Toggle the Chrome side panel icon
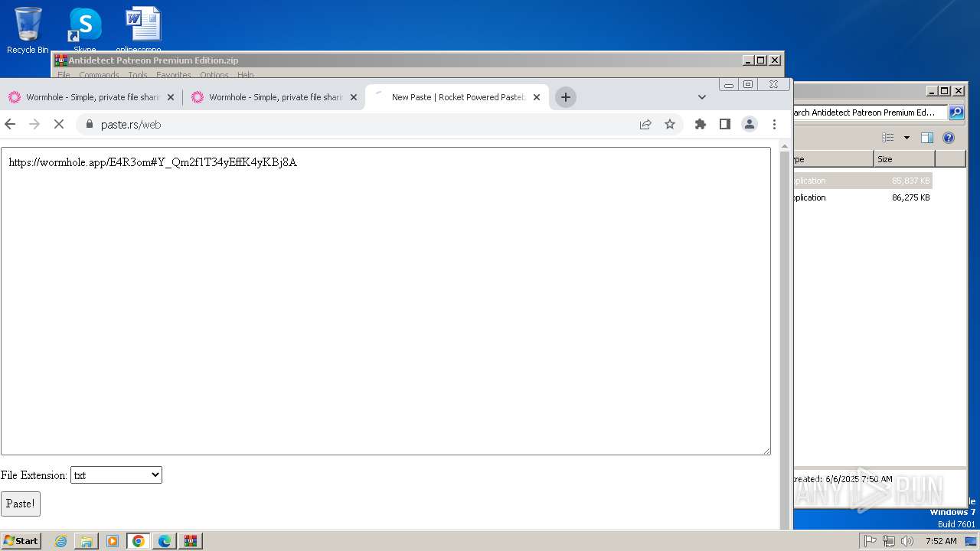Screen dimensions: 980x551 pos(724,124)
